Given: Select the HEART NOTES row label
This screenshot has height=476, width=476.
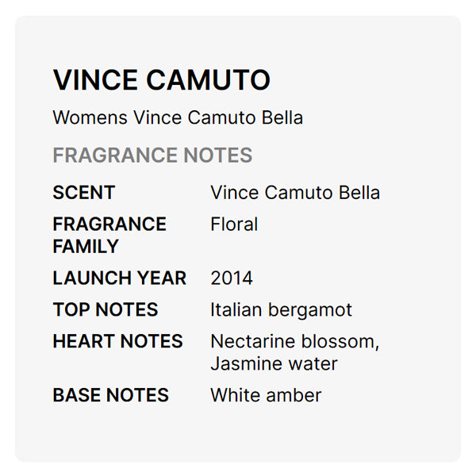Looking at the screenshot, I should click(x=117, y=342).
